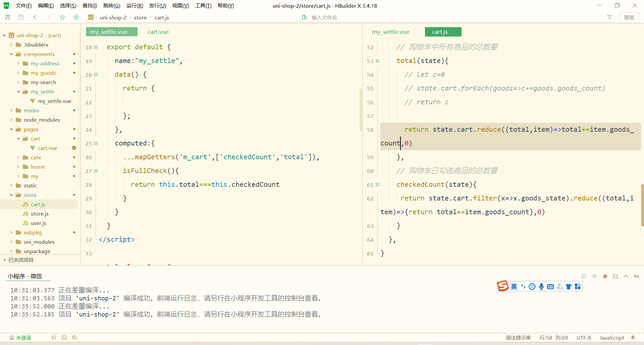Open terminal icon in status bar
Image resolution: width=644 pixels, height=345 pixels.
(64, 338)
